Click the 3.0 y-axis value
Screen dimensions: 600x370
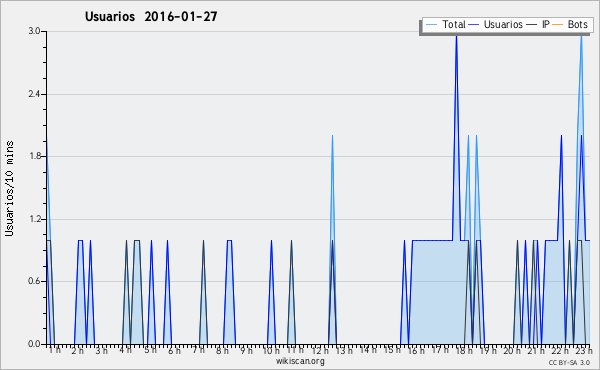(x=34, y=31)
